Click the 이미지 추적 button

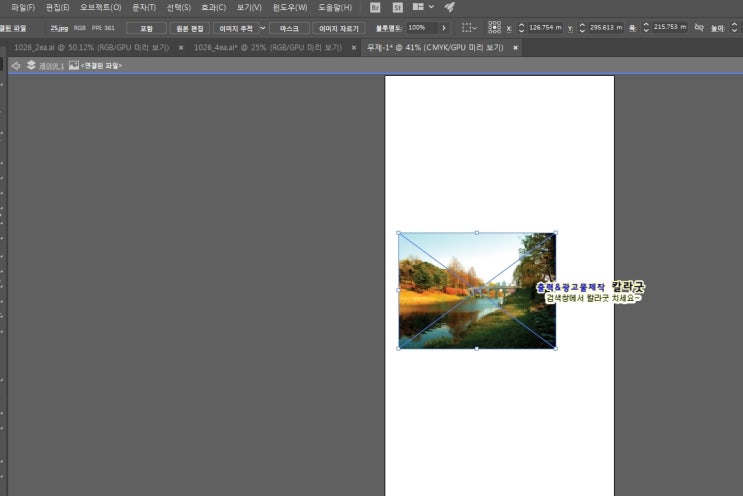[236, 28]
